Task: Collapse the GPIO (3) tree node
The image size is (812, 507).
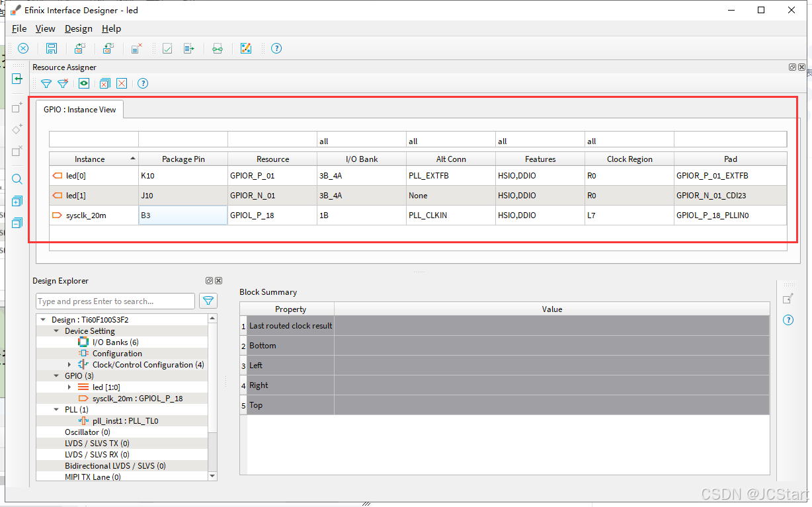Action: pos(56,376)
